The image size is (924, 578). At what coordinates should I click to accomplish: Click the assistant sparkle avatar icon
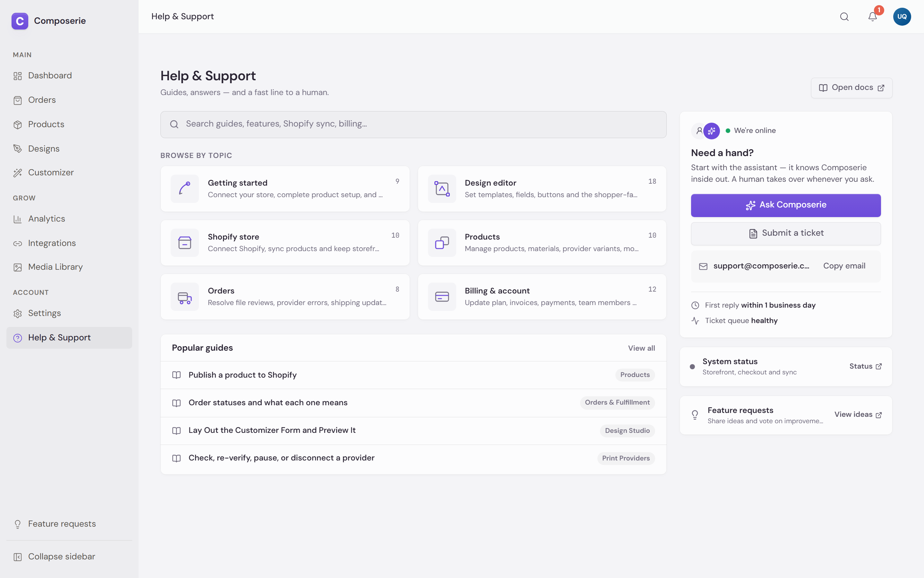pyautogui.click(x=711, y=131)
